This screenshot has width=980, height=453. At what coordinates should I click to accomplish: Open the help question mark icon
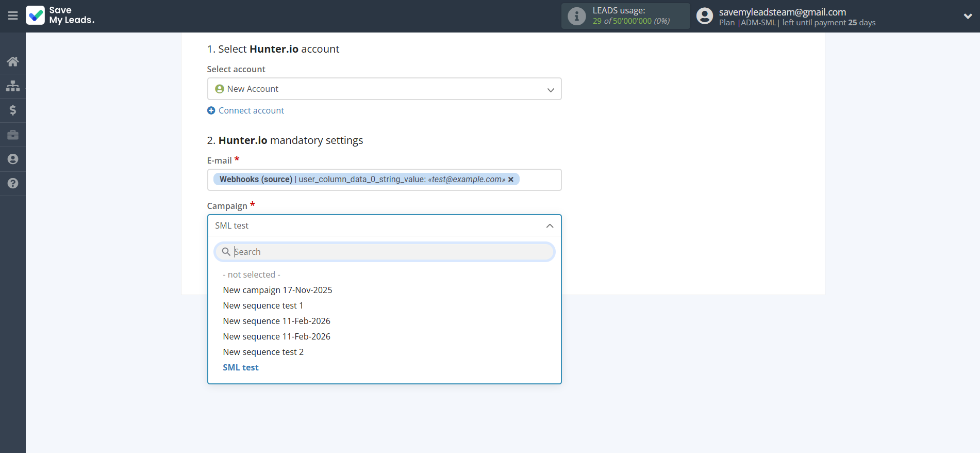[x=13, y=183]
